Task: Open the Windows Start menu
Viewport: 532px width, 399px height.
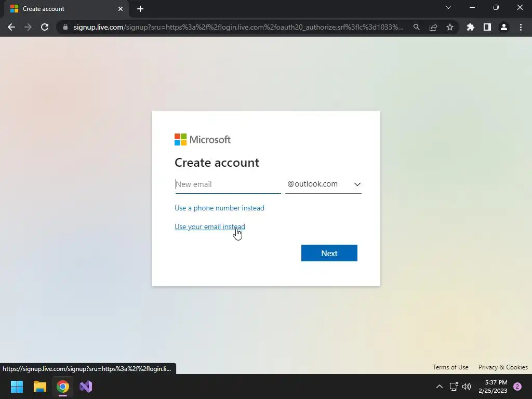Action: 17,387
